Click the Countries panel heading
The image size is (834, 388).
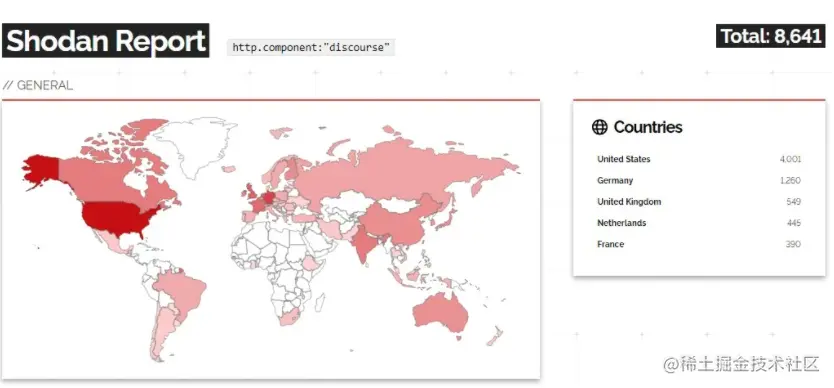(x=648, y=127)
